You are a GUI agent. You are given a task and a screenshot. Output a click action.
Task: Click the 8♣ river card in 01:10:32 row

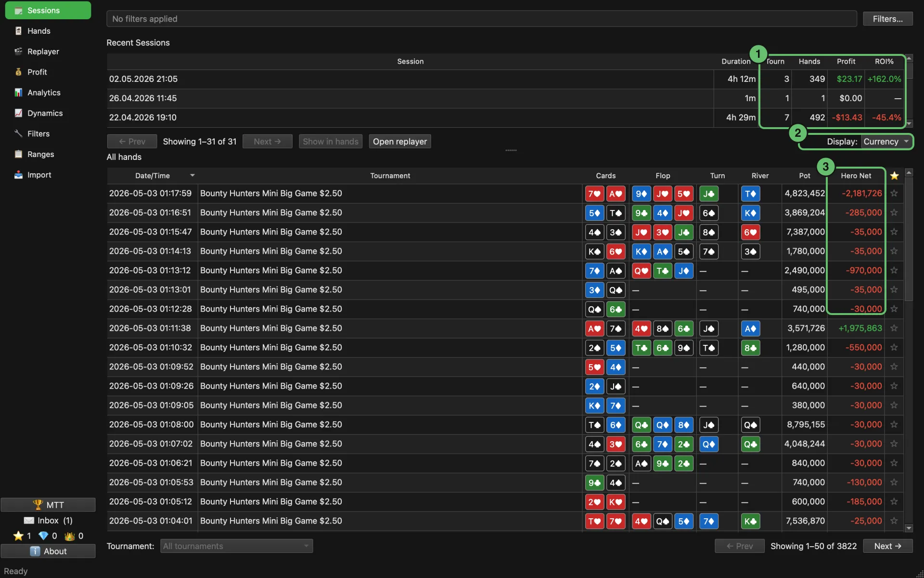[x=750, y=348]
